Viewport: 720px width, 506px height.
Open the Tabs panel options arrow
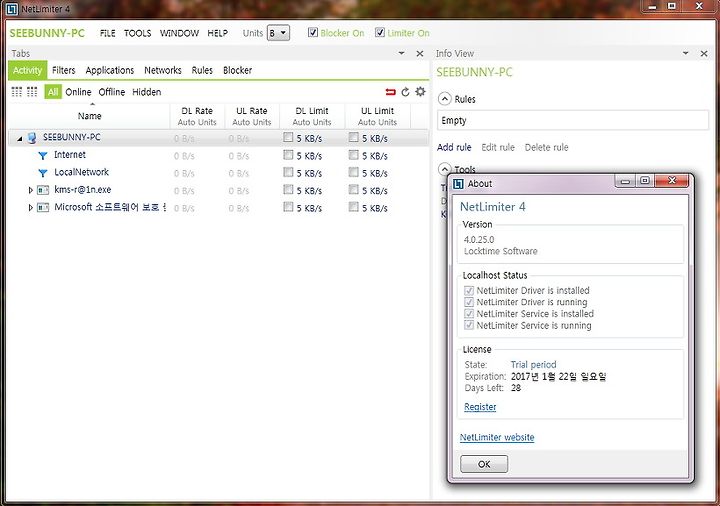[x=401, y=53]
